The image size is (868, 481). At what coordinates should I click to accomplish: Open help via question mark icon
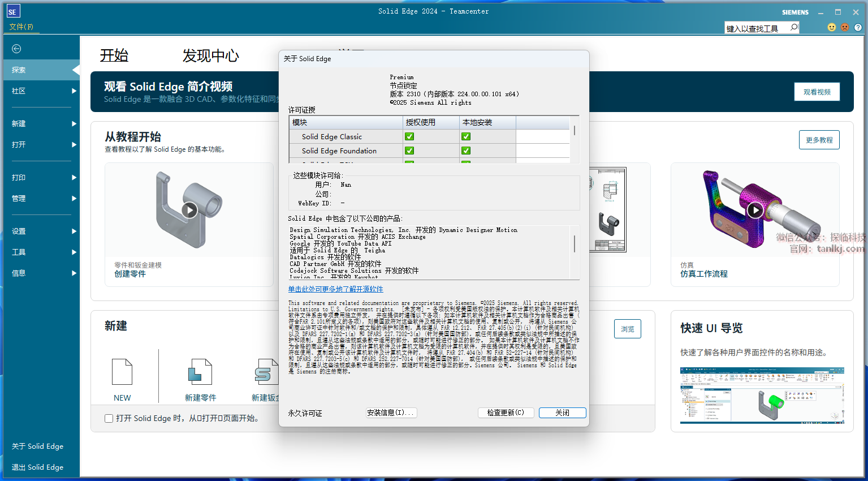point(858,27)
